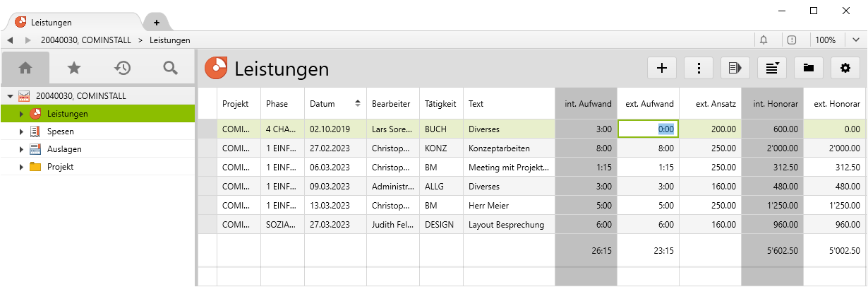
Task: Select the Konzeptarbeiten row text cell
Action: (x=508, y=149)
